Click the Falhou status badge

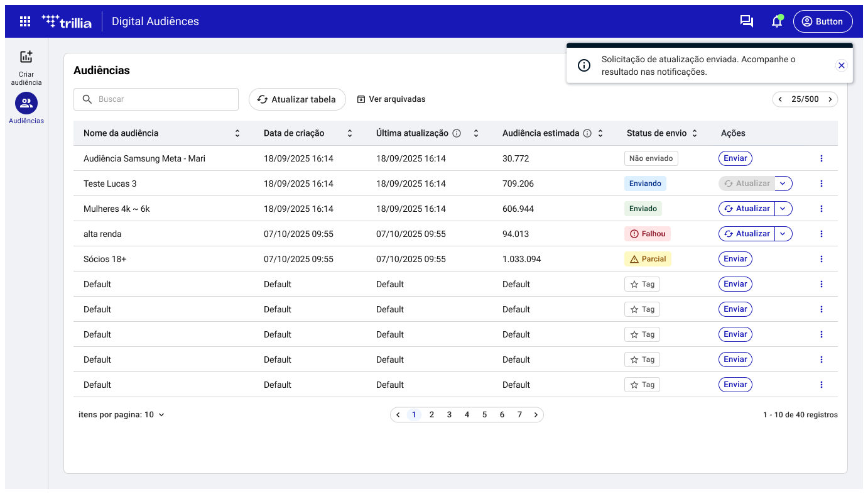click(x=648, y=234)
